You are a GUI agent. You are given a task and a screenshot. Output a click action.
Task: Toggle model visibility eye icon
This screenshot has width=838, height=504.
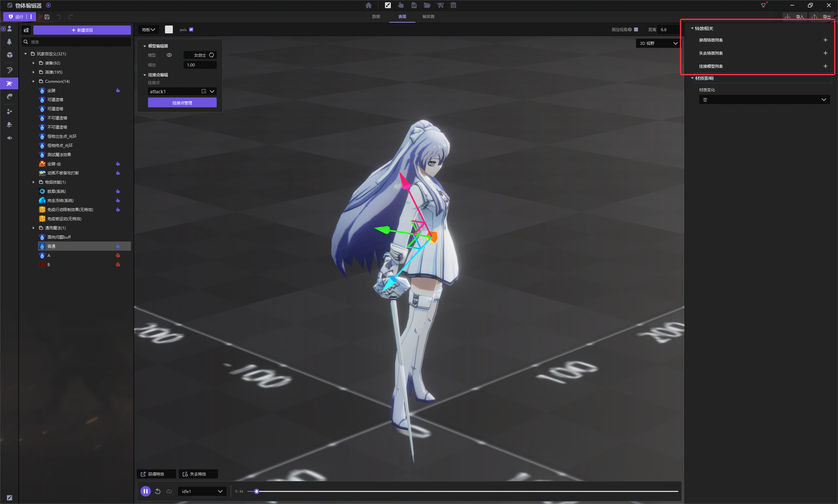169,55
